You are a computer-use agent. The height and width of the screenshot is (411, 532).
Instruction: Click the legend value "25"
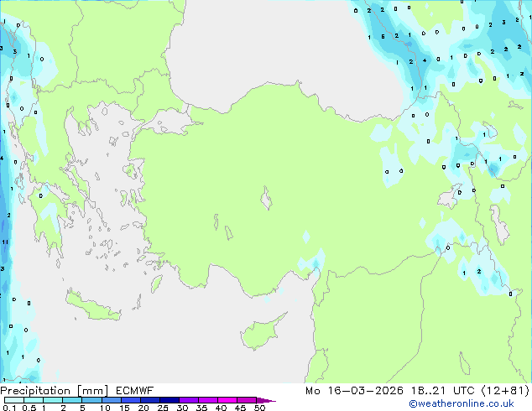(x=163, y=408)
